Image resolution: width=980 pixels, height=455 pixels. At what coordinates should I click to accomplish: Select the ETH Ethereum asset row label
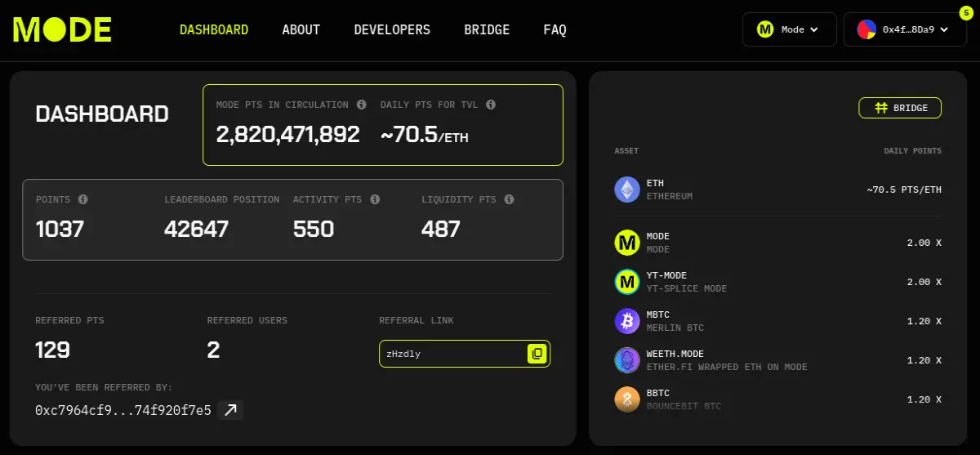point(669,190)
